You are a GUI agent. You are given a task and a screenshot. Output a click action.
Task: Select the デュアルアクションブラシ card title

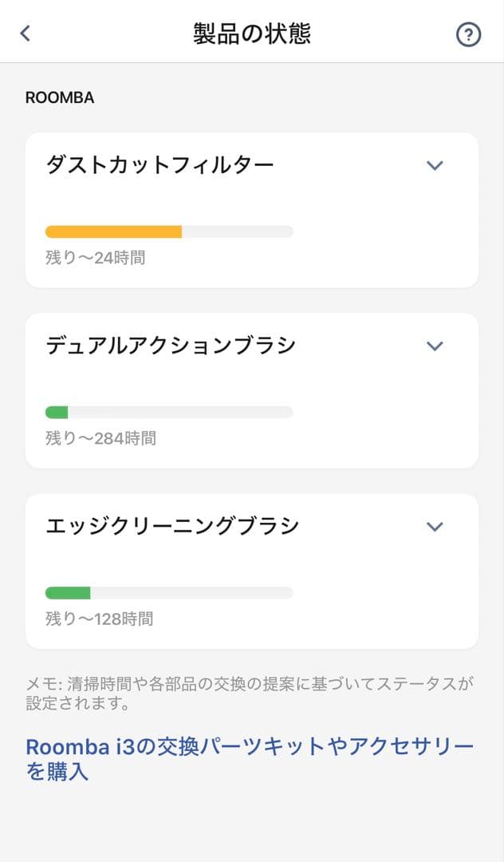(x=171, y=346)
